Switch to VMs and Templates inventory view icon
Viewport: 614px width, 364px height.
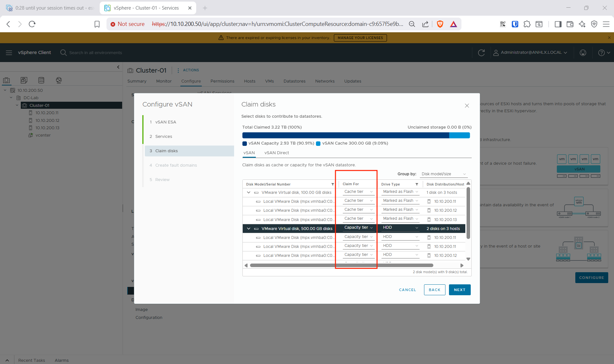tap(24, 80)
